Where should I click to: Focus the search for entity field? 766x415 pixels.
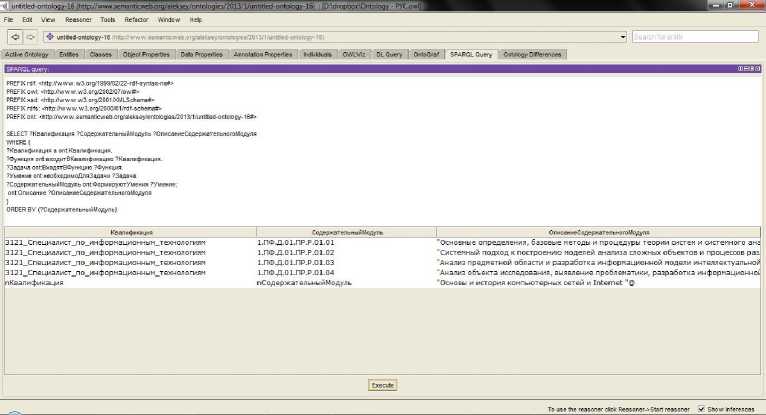(x=695, y=37)
